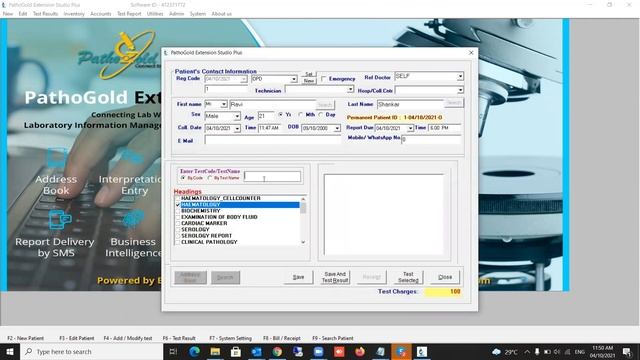The width and height of the screenshot is (640, 360).
Task: Open the Zoom app in the taskbar
Action: click(x=319, y=351)
